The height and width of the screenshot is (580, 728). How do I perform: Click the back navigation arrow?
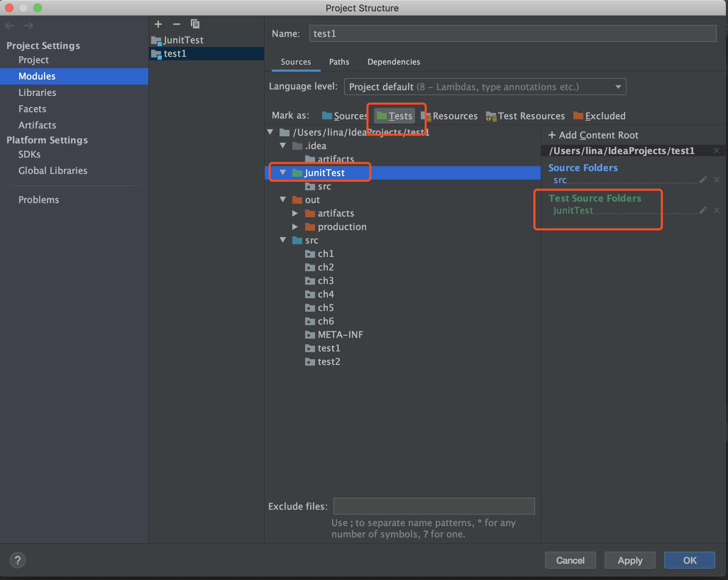(10, 26)
